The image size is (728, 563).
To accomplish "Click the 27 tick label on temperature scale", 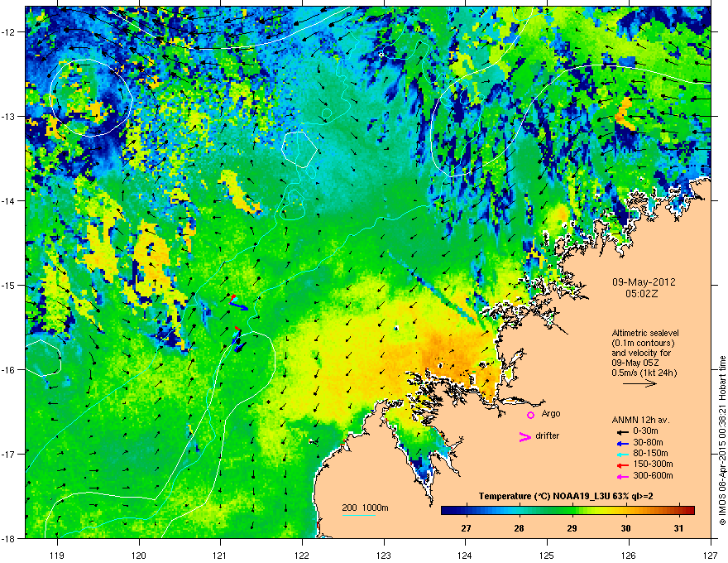I will coord(466,528).
